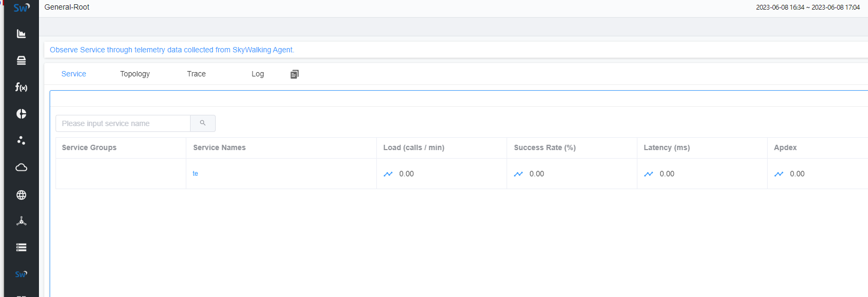
Task: Switch to the Service tab
Action: (x=74, y=74)
